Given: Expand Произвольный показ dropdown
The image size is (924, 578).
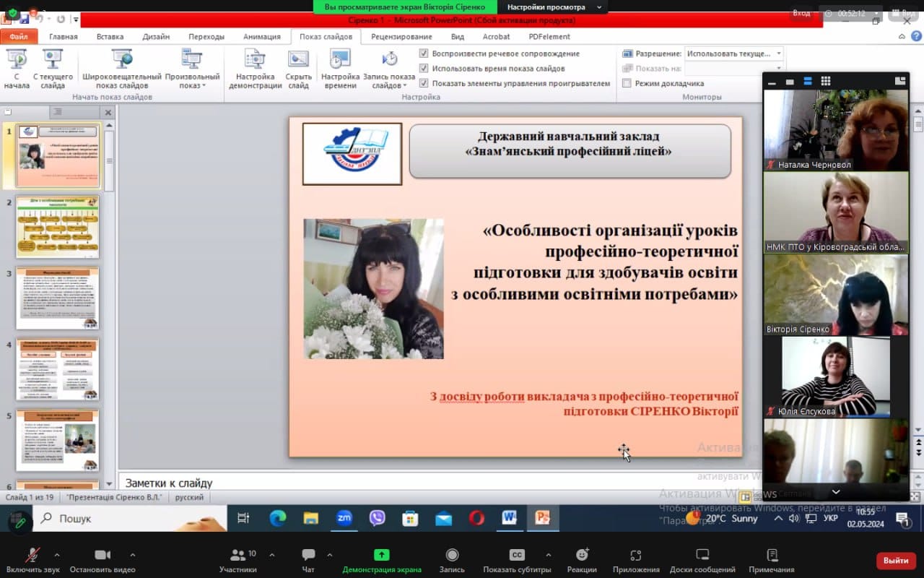Looking at the screenshot, I should click(x=192, y=69).
